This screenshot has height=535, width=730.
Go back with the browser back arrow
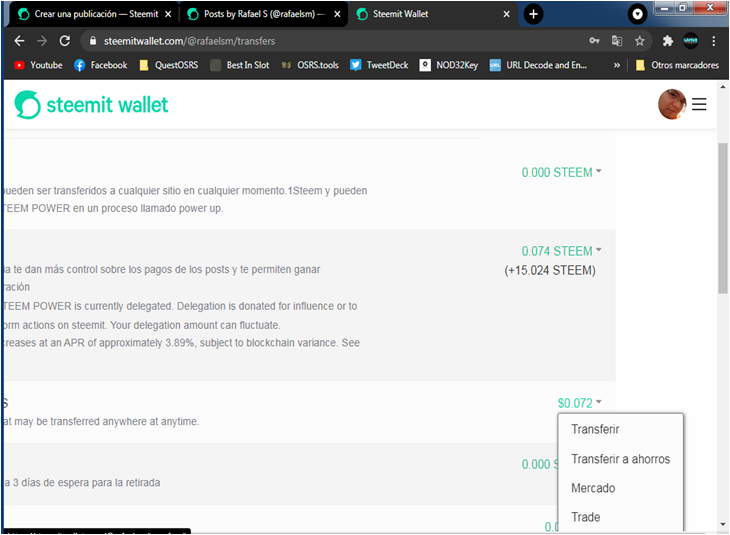click(x=19, y=41)
